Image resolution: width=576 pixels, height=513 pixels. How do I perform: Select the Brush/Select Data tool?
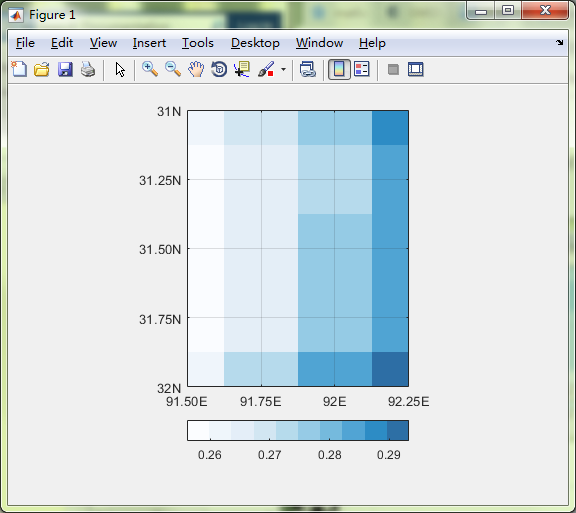click(266, 69)
